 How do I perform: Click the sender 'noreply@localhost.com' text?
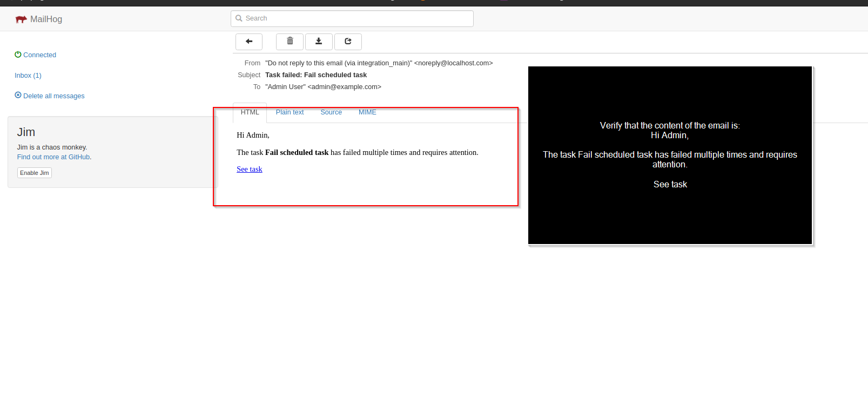click(x=453, y=63)
